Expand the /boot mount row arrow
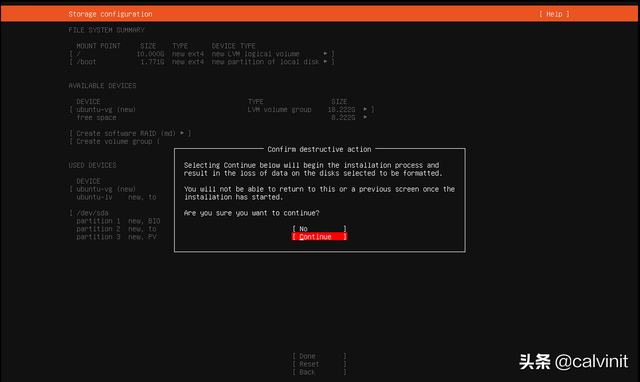This screenshot has width=640, height=382. pos(325,62)
